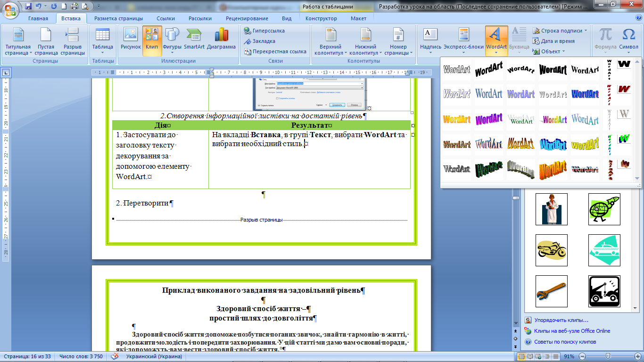Switch to Рецензирование tab
The width and height of the screenshot is (644, 362).
(x=247, y=18)
